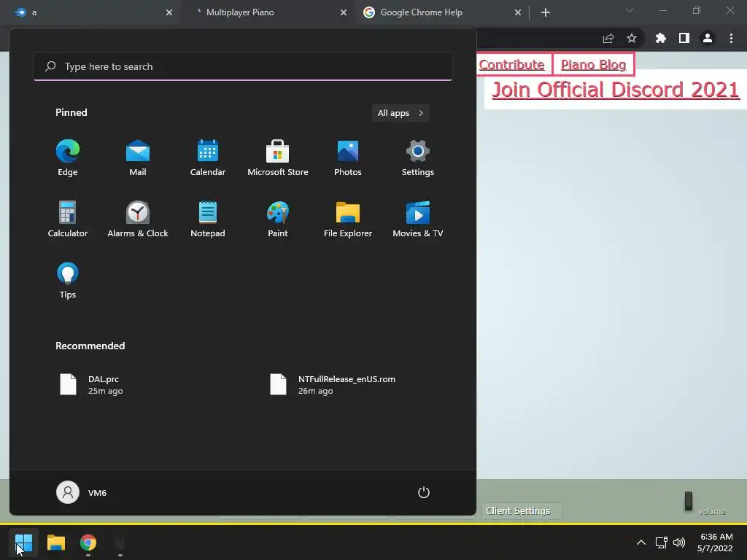Share this page from the address bar
The image size is (747, 560).
point(608,38)
